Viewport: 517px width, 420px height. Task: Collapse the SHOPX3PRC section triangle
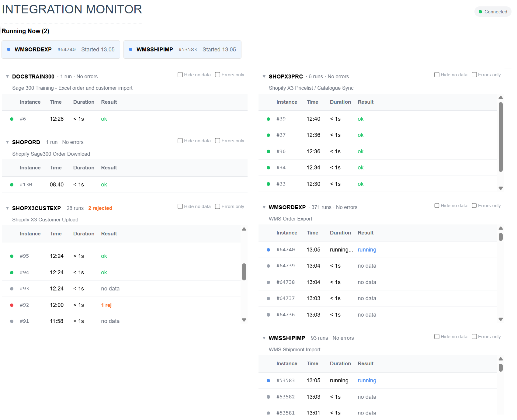tap(264, 76)
